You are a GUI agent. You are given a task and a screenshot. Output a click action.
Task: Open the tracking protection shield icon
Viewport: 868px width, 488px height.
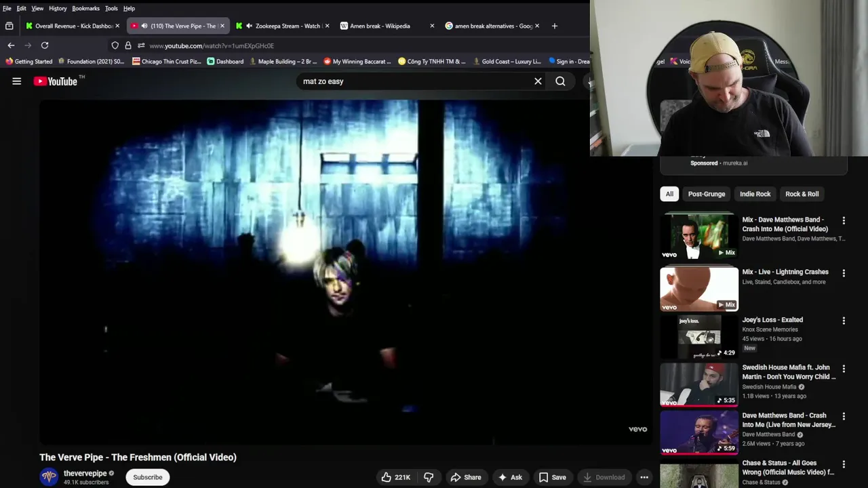point(115,45)
